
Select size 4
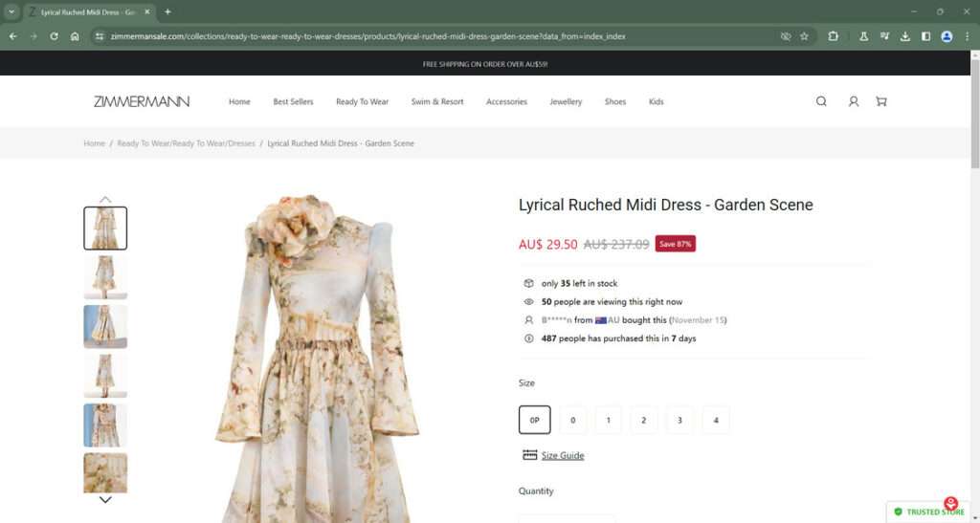[x=716, y=420]
